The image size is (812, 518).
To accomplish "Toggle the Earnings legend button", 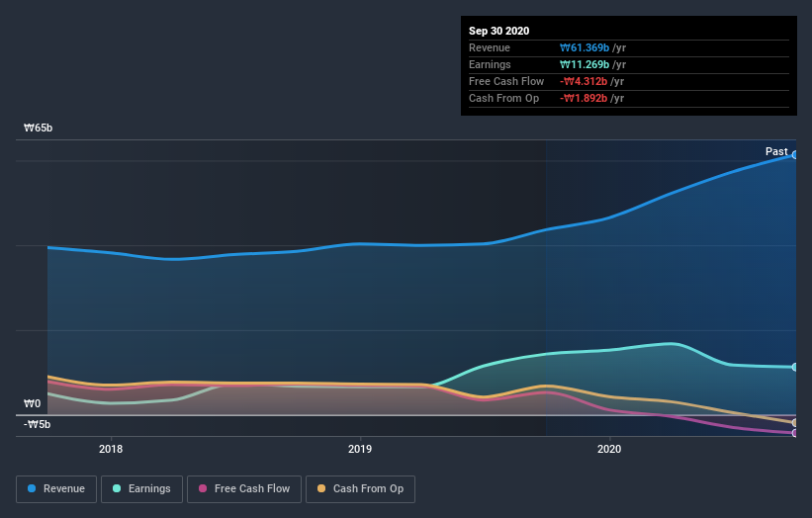I will [x=141, y=489].
